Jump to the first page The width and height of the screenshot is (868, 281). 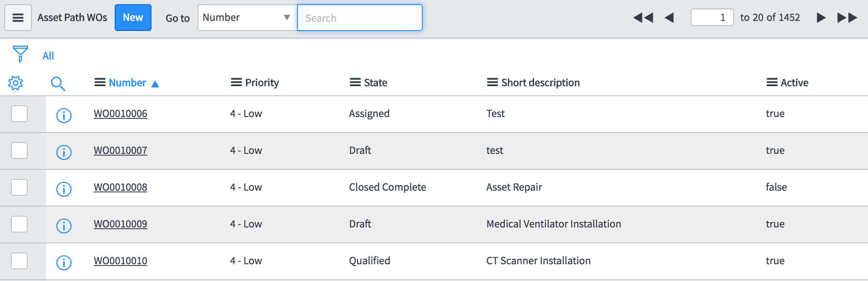643,18
